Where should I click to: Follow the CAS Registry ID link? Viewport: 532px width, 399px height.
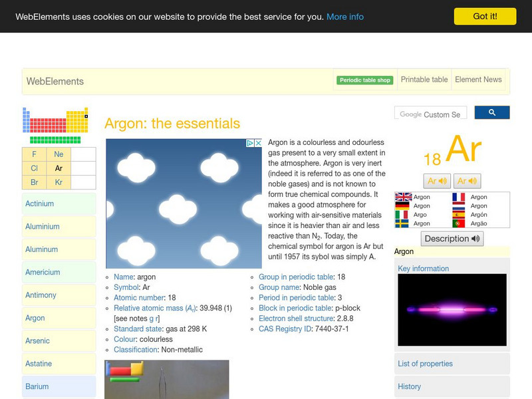285,329
